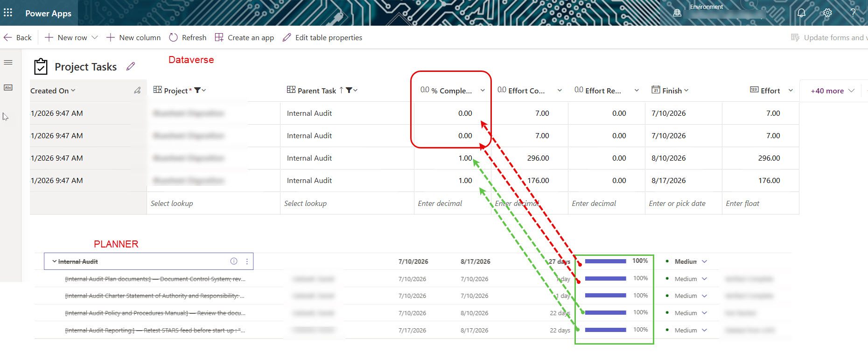868x353 pixels.
Task: Open the settings gear
Action: tap(827, 13)
